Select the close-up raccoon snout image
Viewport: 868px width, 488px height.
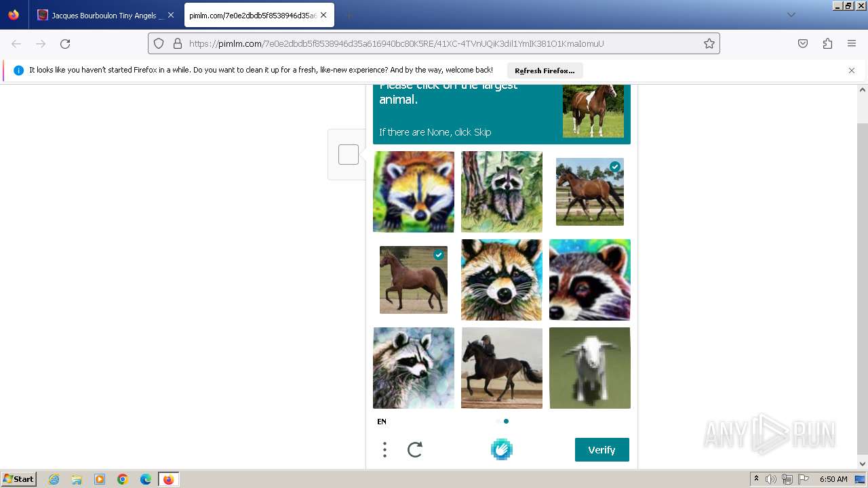590,280
